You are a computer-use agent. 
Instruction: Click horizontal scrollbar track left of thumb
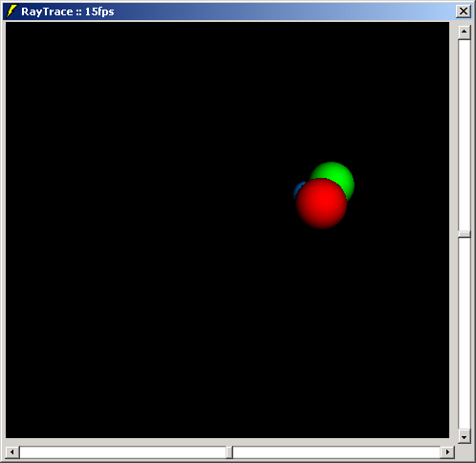tap(122, 452)
